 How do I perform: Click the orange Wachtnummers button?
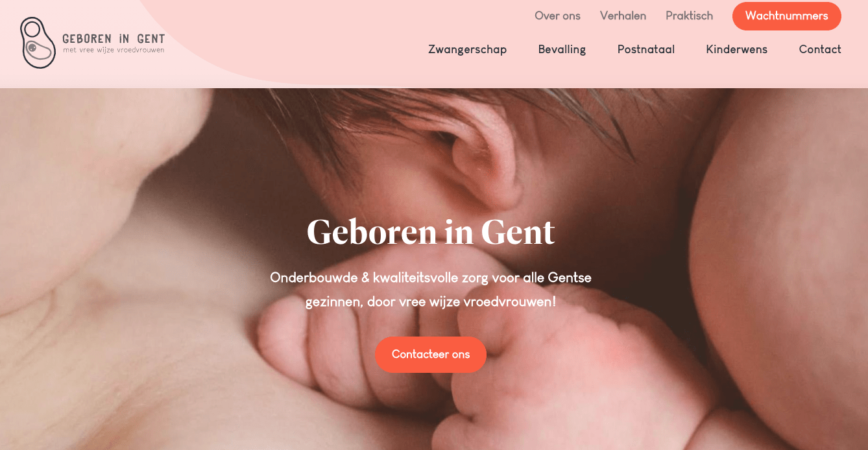point(786,16)
